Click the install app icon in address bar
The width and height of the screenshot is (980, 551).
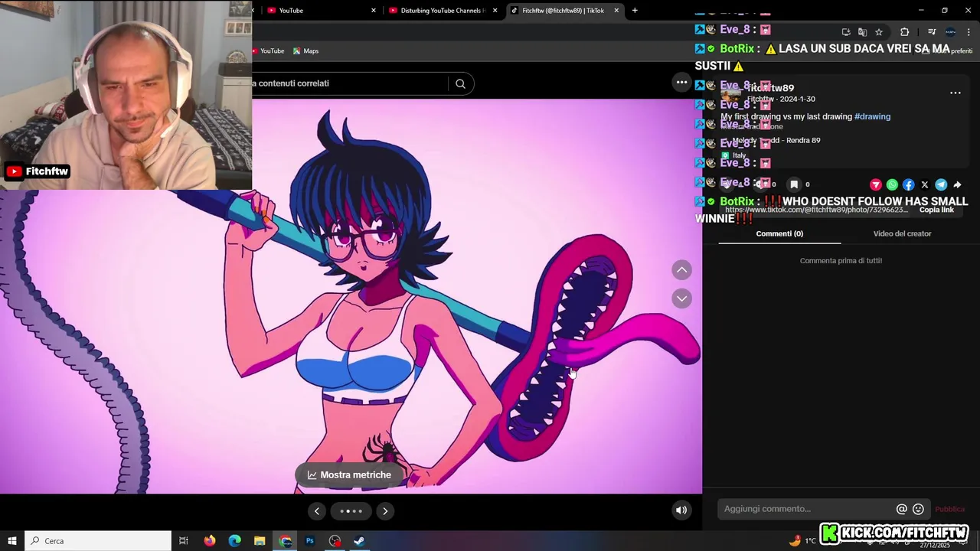click(846, 31)
